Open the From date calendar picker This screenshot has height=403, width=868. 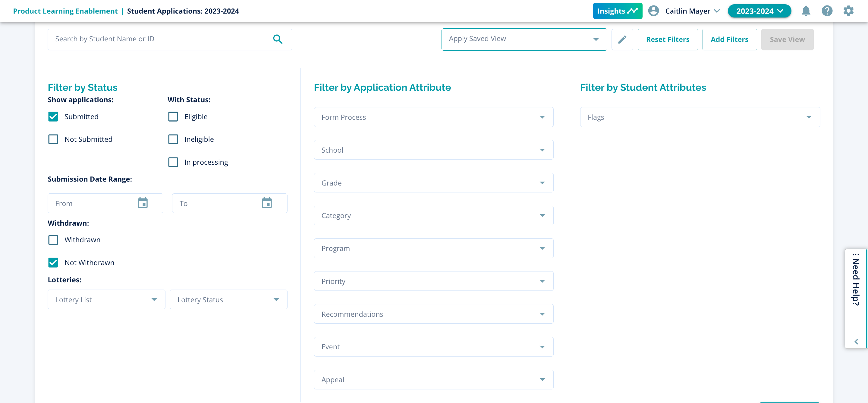tap(143, 203)
